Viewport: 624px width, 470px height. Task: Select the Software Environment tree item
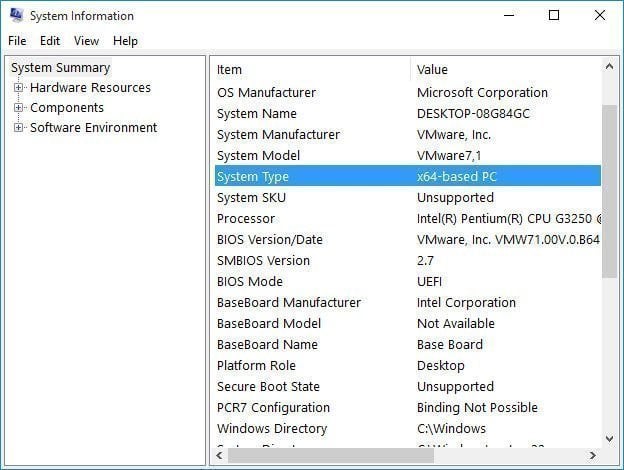93,128
